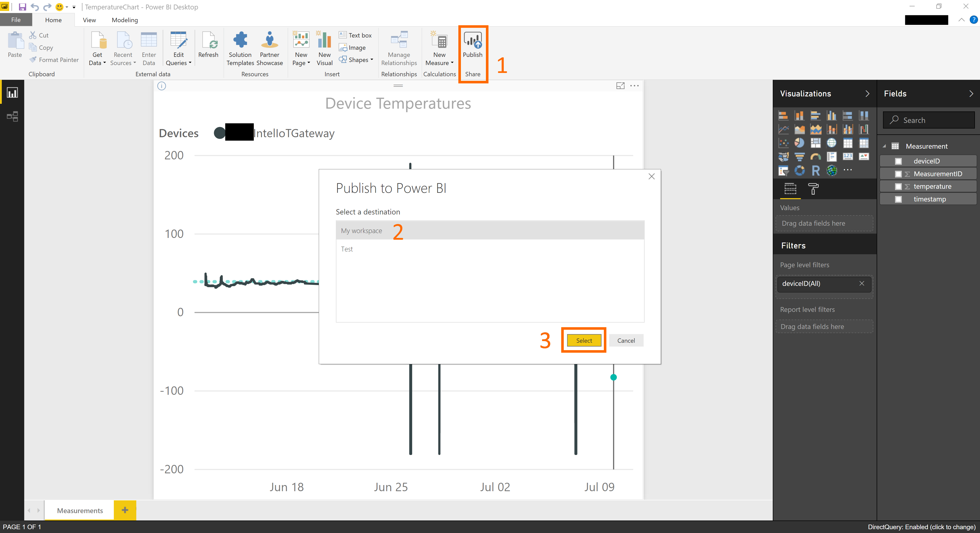Select the filled map visualization
Screen dimensions: 980x533
coord(783,157)
